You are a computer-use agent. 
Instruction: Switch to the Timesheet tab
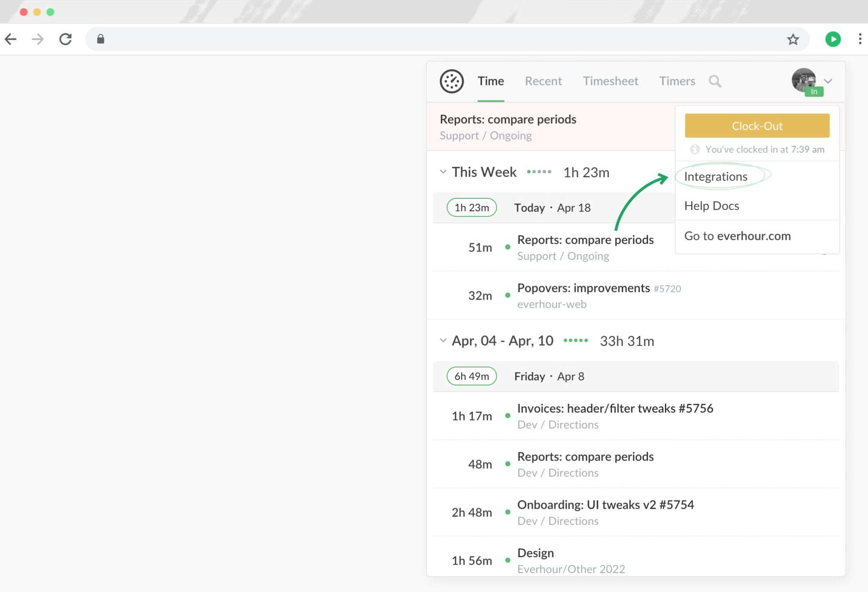pyautogui.click(x=611, y=81)
